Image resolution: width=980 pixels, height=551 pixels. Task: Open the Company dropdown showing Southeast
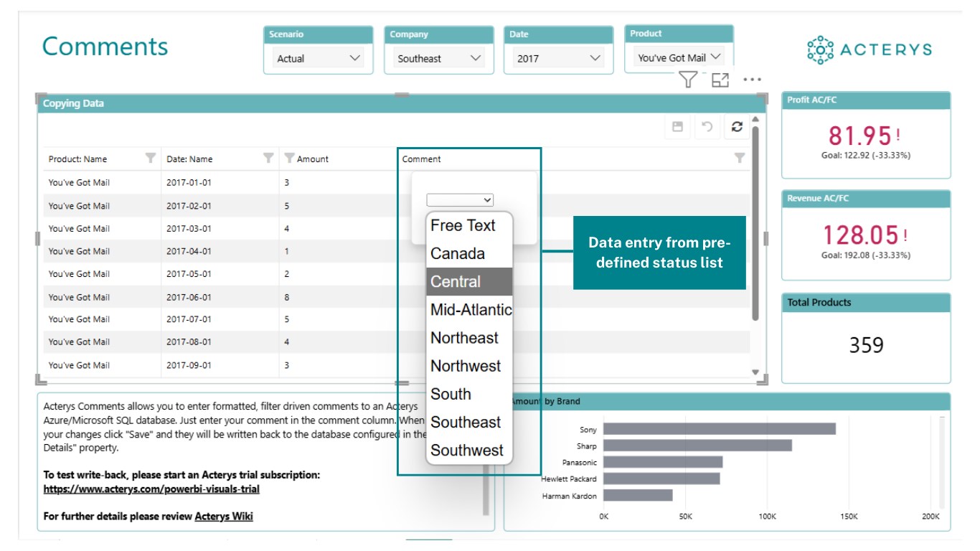[439, 59]
